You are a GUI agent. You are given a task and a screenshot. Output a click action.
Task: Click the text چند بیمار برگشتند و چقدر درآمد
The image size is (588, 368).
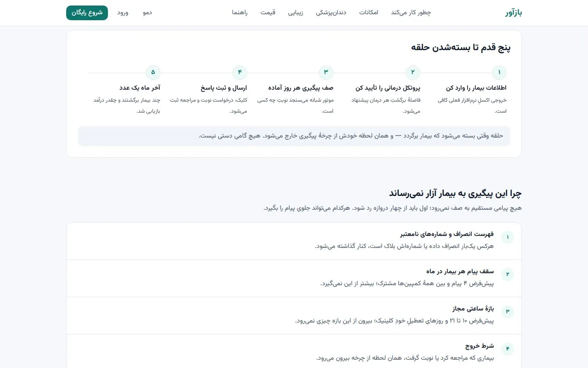click(127, 105)
